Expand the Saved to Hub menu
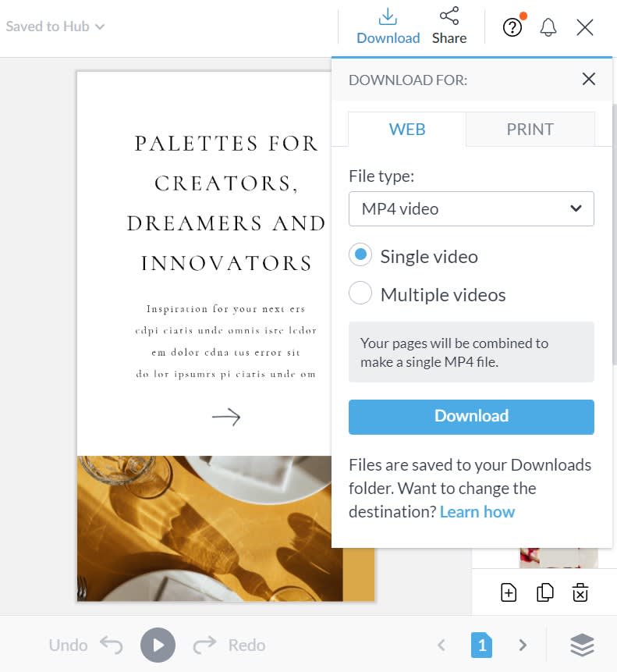The width and height of the screenshot is (617, 672). point(55,27)
